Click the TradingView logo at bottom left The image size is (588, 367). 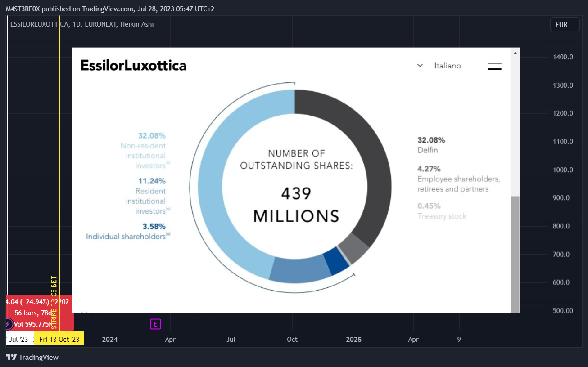(x=32, y=357)
